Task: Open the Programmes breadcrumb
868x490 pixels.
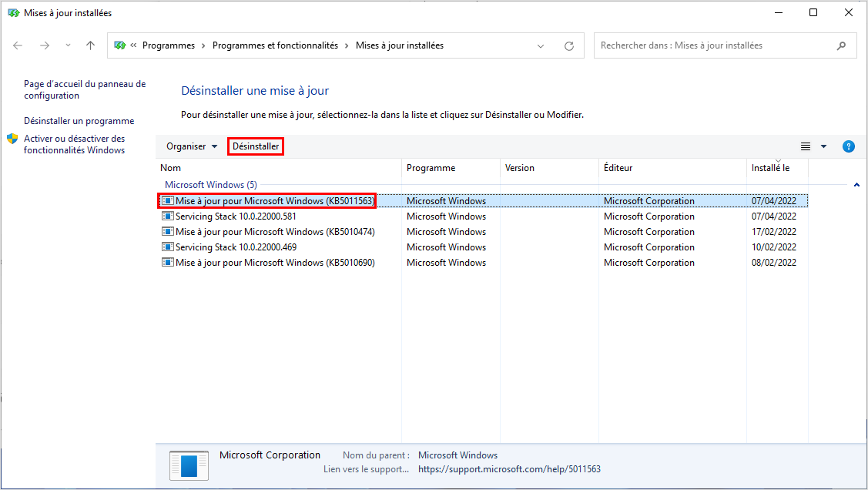Action: point(168,45)
